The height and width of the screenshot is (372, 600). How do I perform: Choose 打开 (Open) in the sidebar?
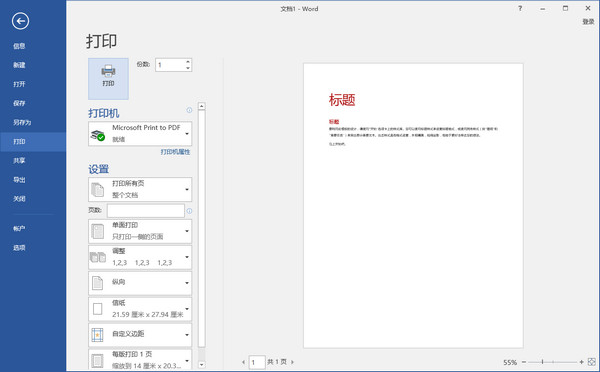[19, 84]
